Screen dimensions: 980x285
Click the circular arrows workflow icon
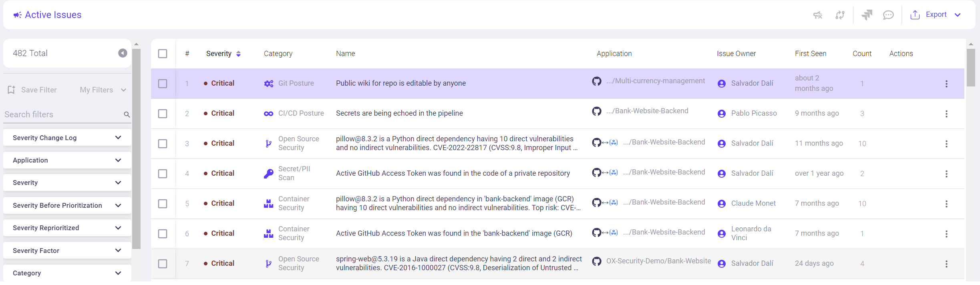coord(840,15)
